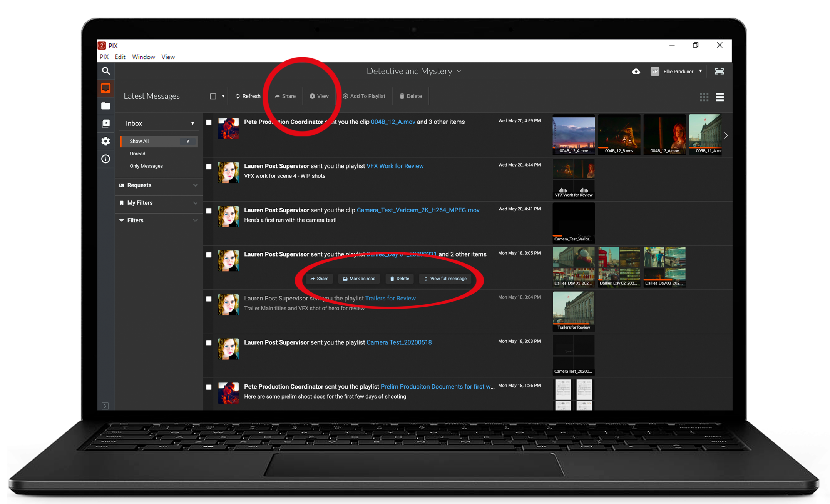Toggle the select-all checkbox in toolbar
The width and height of the screenshot is (830, 504).
point(213,97)
